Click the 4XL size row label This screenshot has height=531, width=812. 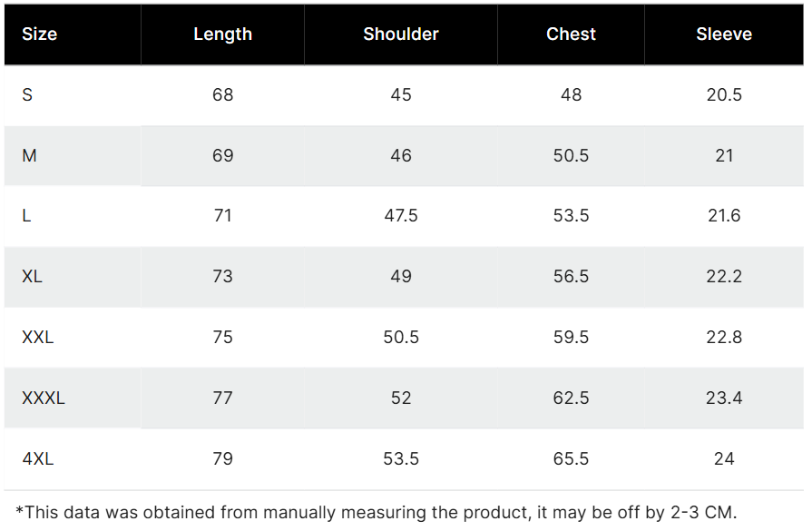[38, 458]
